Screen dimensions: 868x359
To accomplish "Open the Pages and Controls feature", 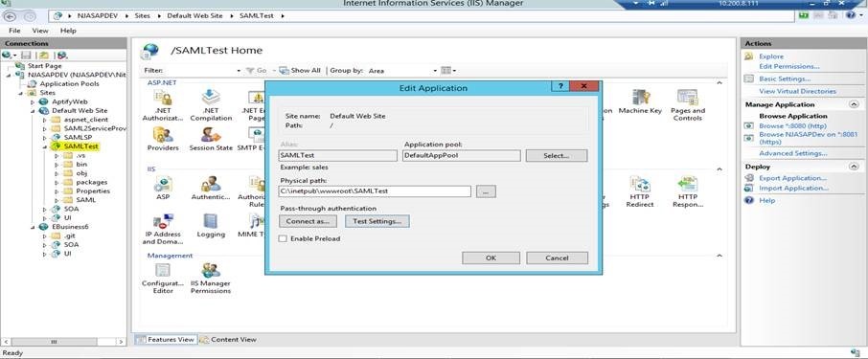I will click(x=687, y=105).
